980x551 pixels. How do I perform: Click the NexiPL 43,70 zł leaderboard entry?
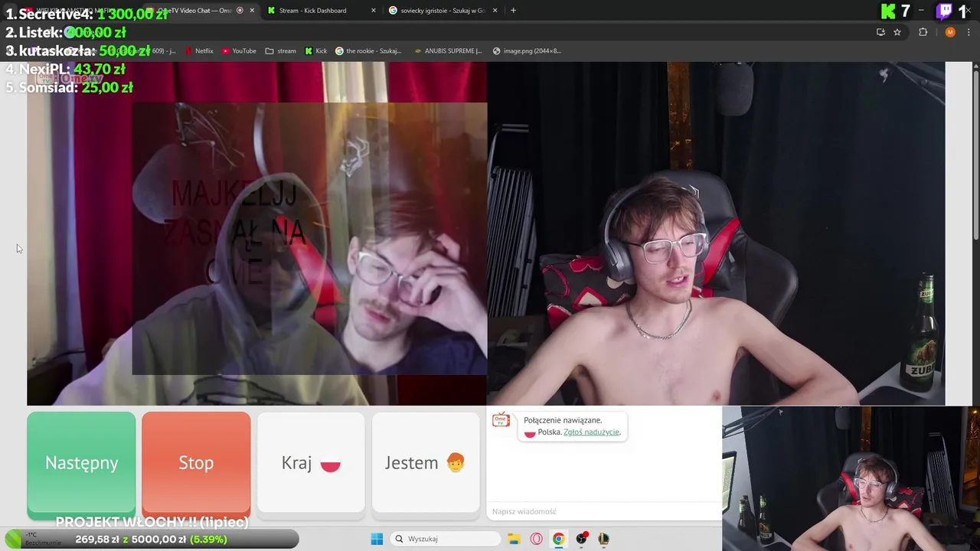click(x=65, y=69)
